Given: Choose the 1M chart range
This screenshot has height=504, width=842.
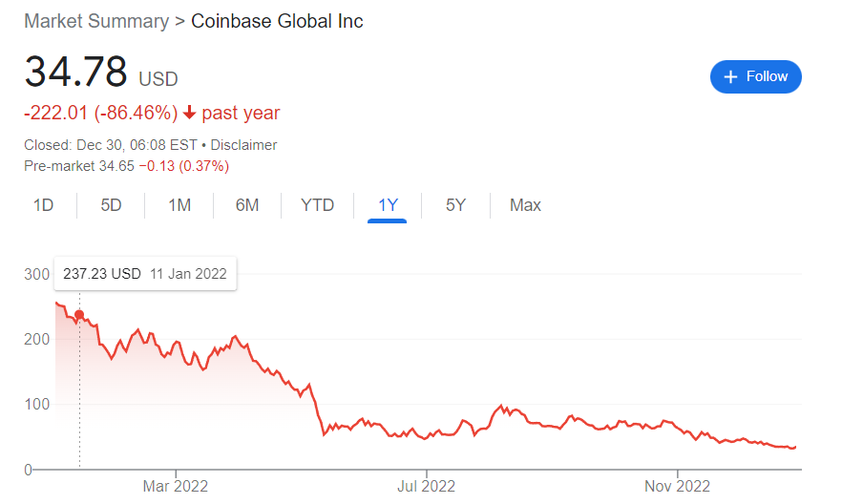Looking at the screenshot, I should point(179,205).
